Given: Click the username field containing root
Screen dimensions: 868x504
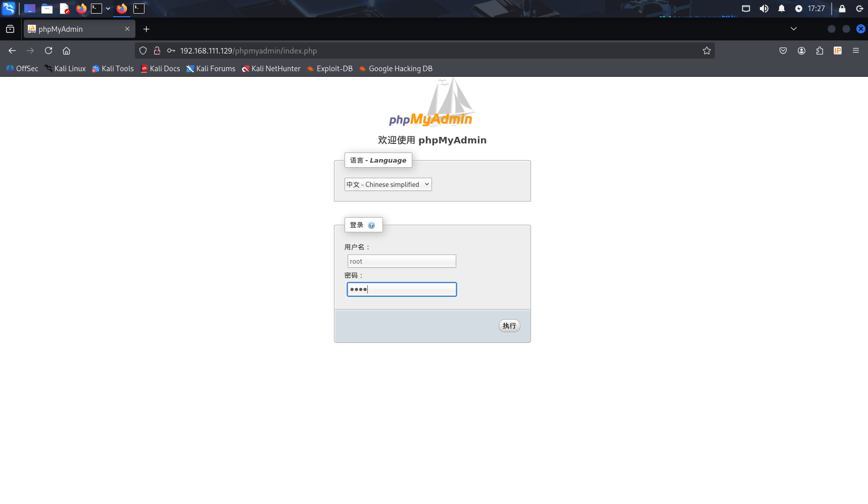Looking at the screenshot, I should click(x=402, y=261).
